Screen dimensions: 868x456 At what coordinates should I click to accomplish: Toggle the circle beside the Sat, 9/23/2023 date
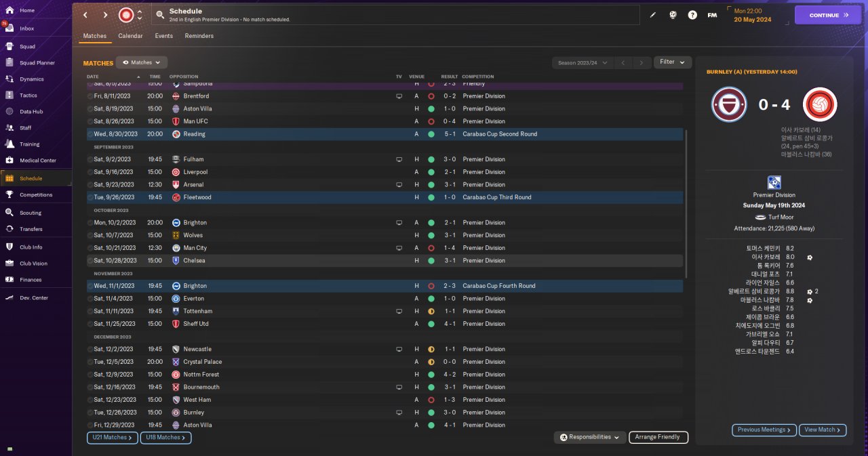(x=90, y=184)
